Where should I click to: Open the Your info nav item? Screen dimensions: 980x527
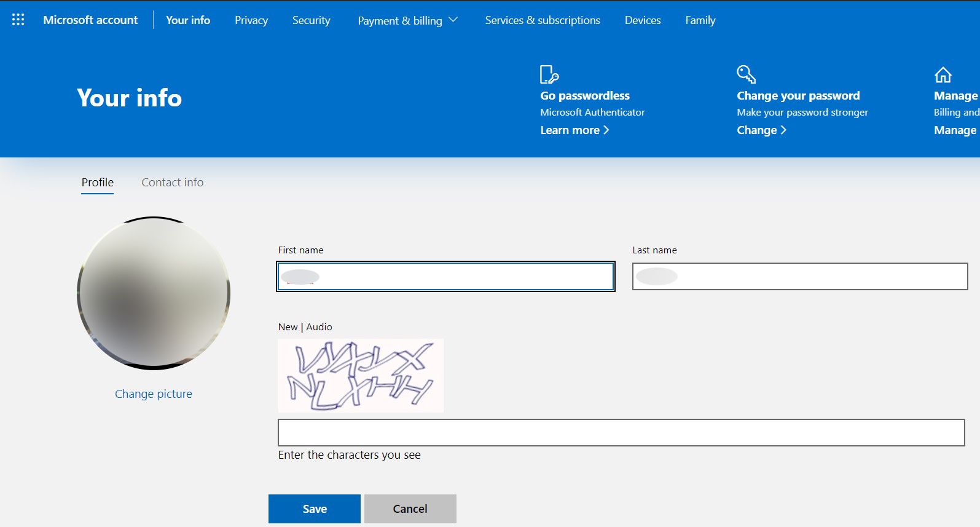(188, 20)
